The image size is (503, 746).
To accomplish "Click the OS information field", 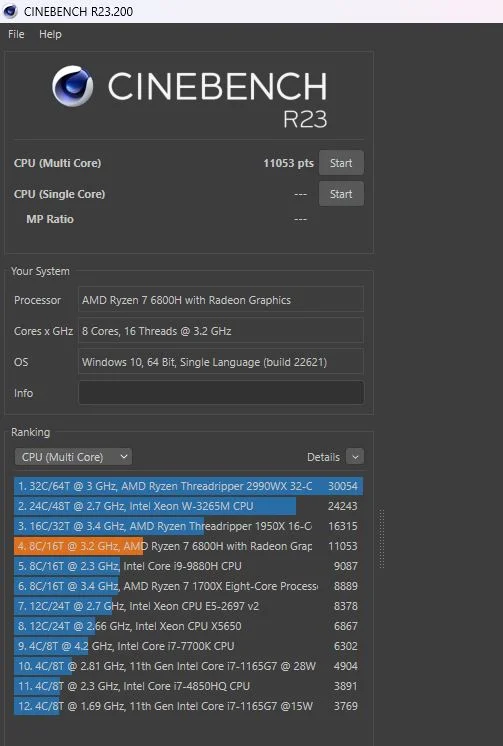I will point(221,362).
